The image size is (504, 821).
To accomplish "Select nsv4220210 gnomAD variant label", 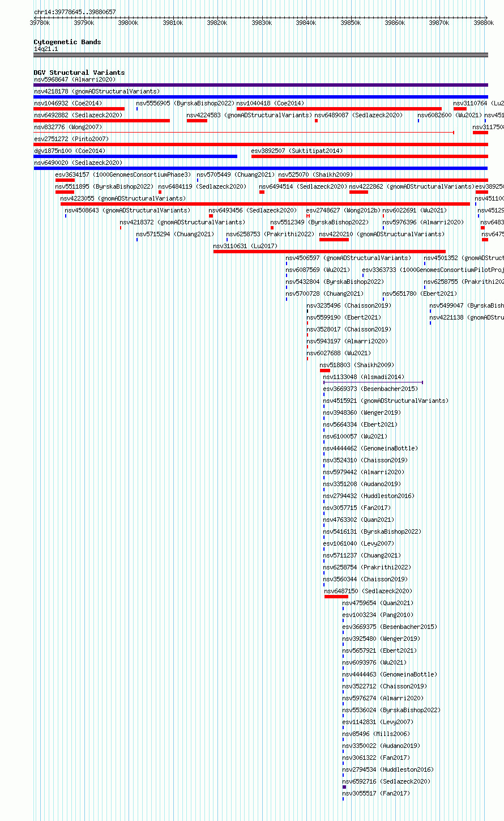I will pos(382,234).
